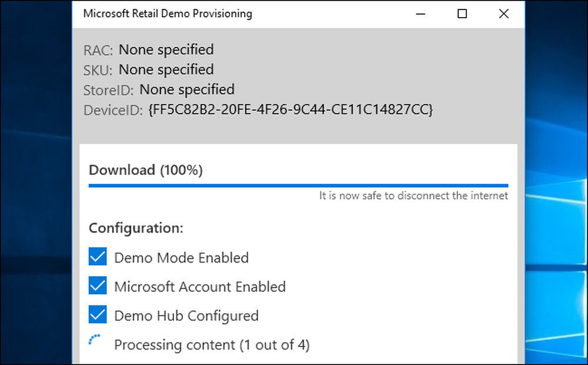This screenshot has width=588, height=365.
Task: Click the SKU: field label
Action: tap(98, 70)
